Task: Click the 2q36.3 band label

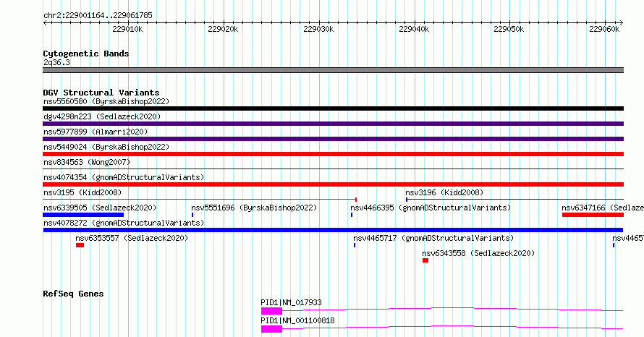Action: pos(56,62)
